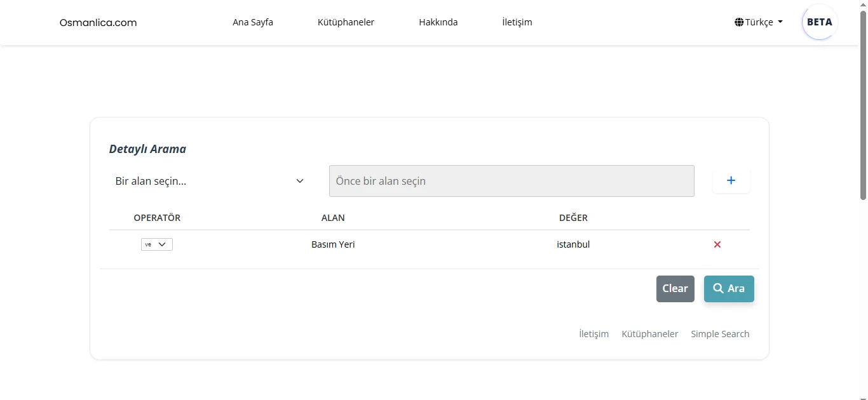Click the DEĞER column header
This screenshot has height=400, width=868.
coord(573,218)
